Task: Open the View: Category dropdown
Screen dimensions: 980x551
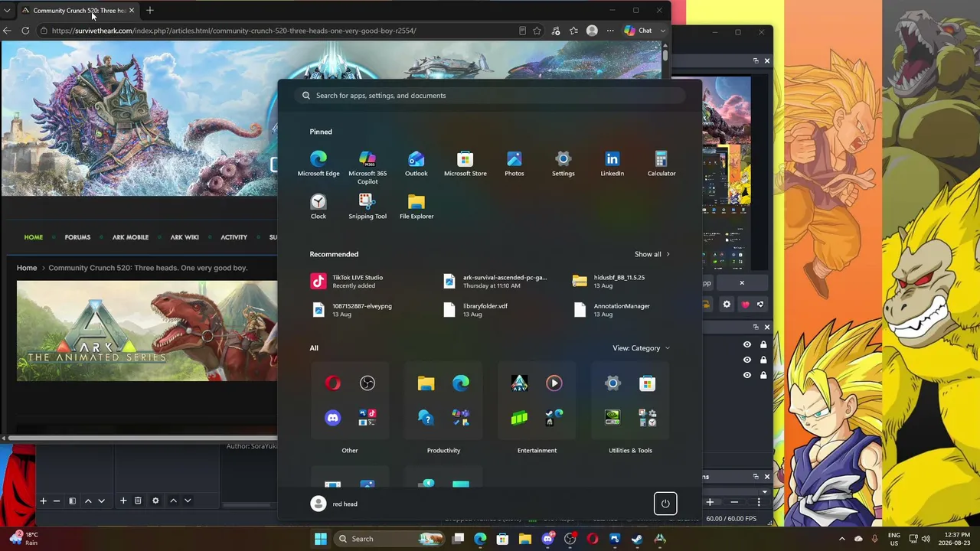Action: pyautogui.click(x=641, y=348)
